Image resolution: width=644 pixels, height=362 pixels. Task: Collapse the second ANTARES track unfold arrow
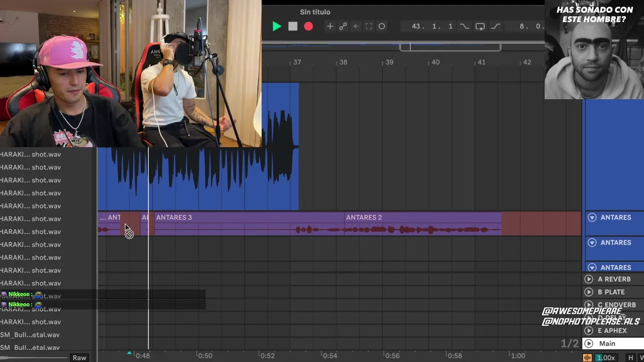pyautogui.click(x=592, y=243)
